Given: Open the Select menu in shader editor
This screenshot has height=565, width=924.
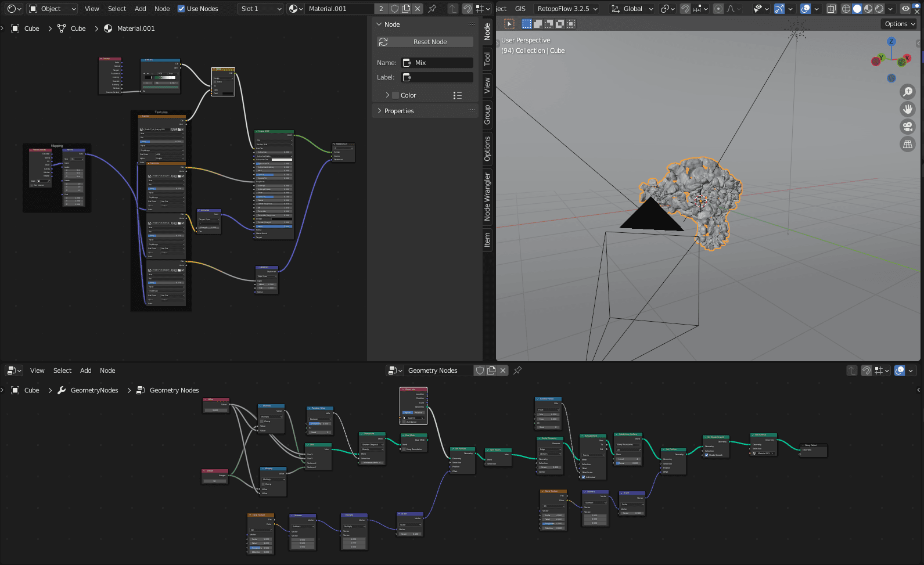Looking at the screenshot, I should [117, 9].
